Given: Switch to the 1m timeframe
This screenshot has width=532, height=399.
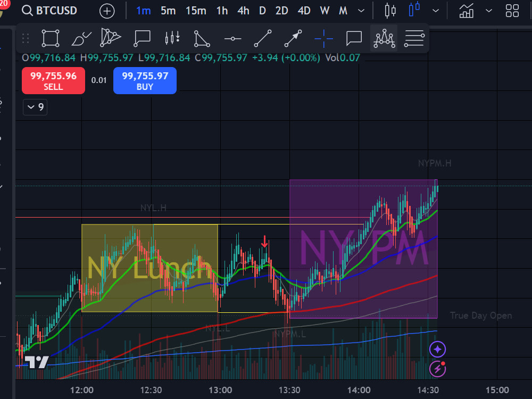Looking at the screenshot, I should [x=144, y=11].
